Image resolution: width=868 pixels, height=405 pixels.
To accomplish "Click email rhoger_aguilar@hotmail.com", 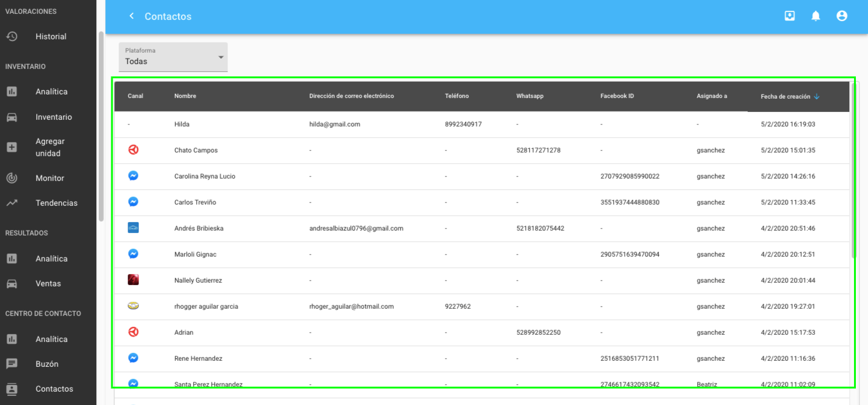I will coord(352,306).
